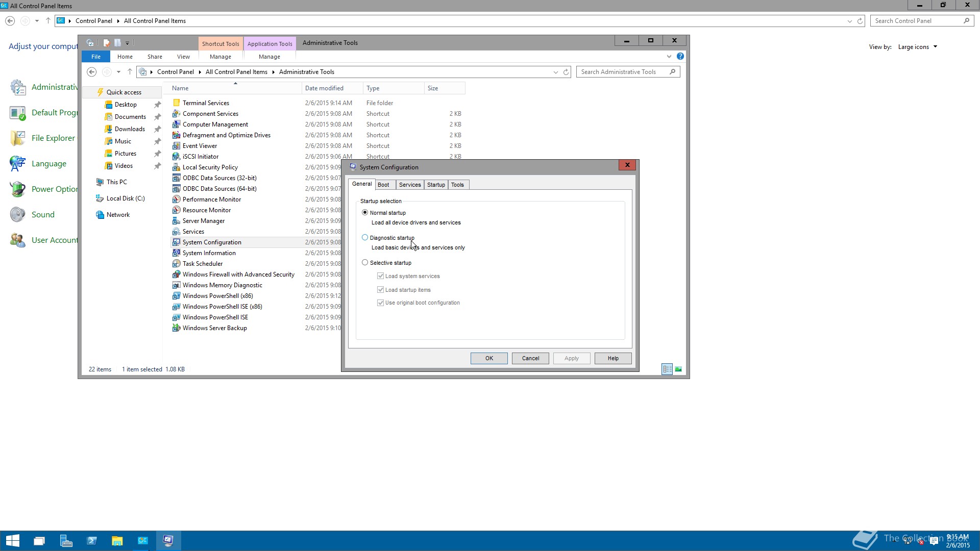Select Local Security Policy icon
The height and width of the screenshot is (551, 980).
click(x=176, y=167)
